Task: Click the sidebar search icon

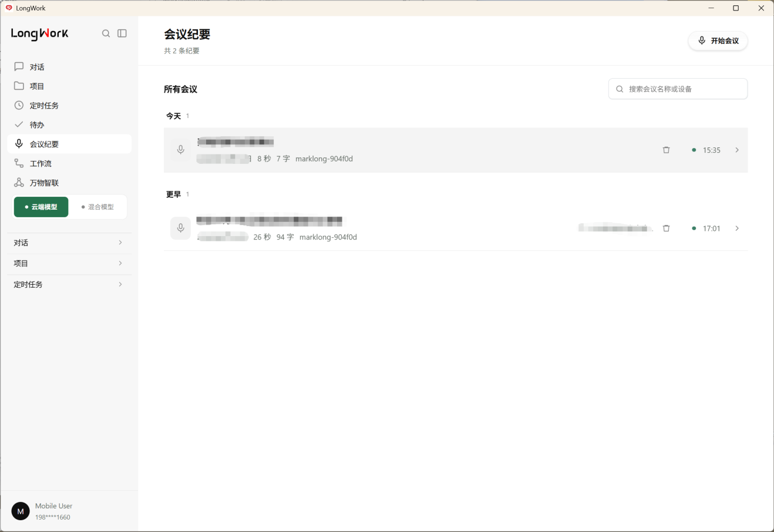Action: click(106, 33)
